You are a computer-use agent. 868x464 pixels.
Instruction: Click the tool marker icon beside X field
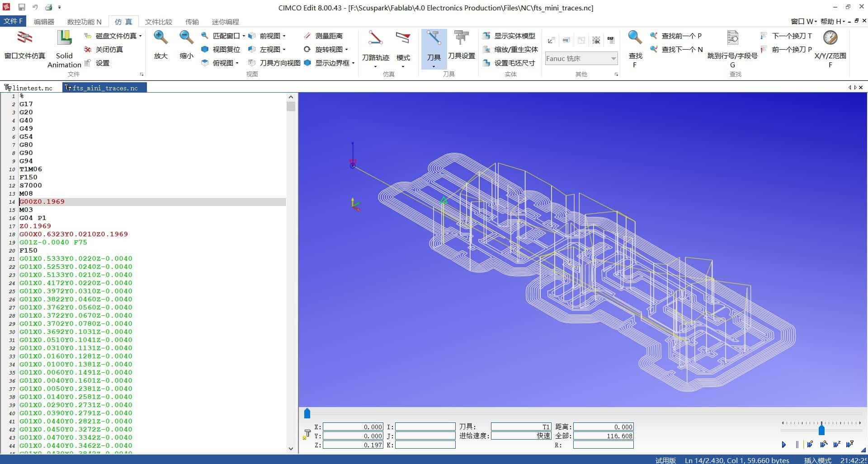click(307, 435)
